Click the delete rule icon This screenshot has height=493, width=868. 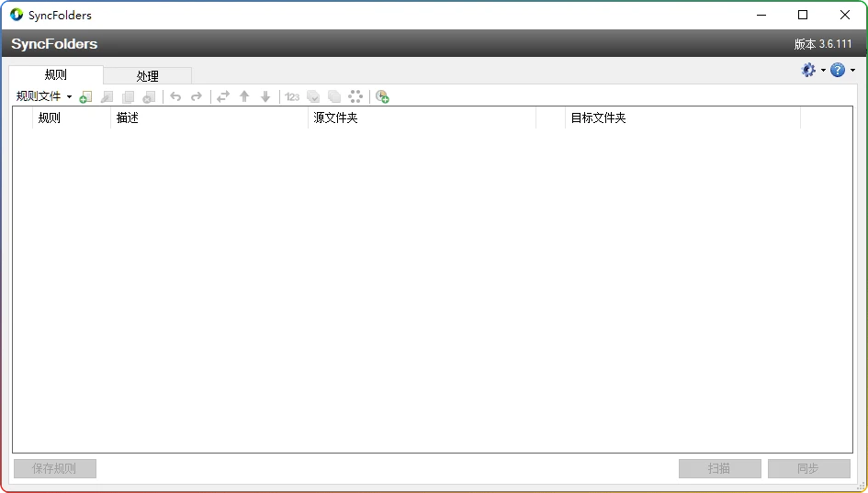point(149,96)
